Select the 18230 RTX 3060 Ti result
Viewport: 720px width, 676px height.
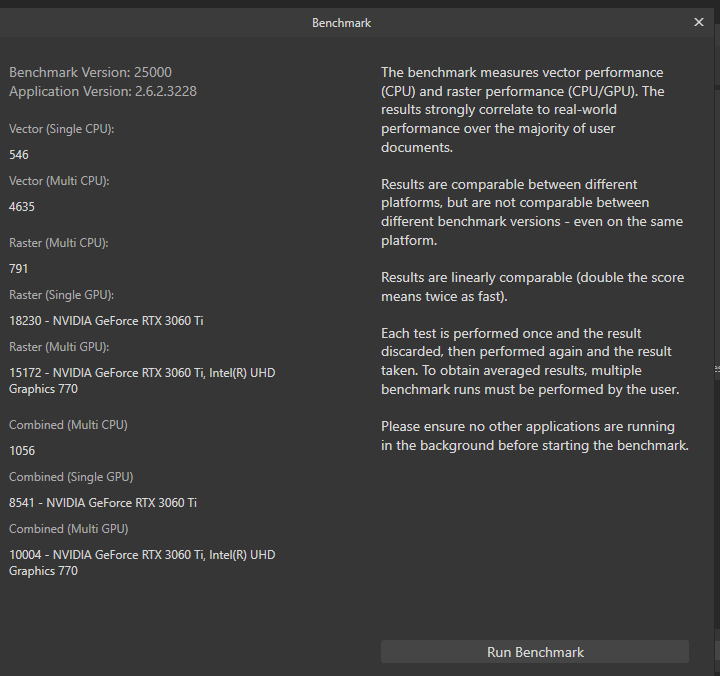coord(106,321)
